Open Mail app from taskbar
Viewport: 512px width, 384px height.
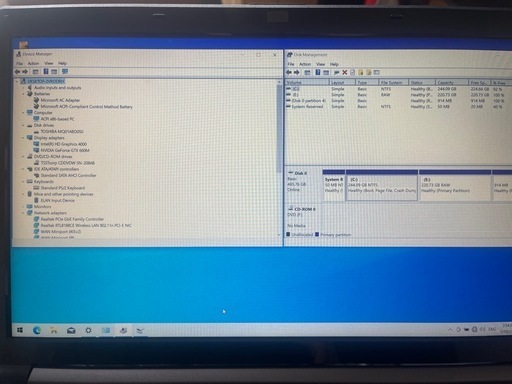tap(71, 330)
